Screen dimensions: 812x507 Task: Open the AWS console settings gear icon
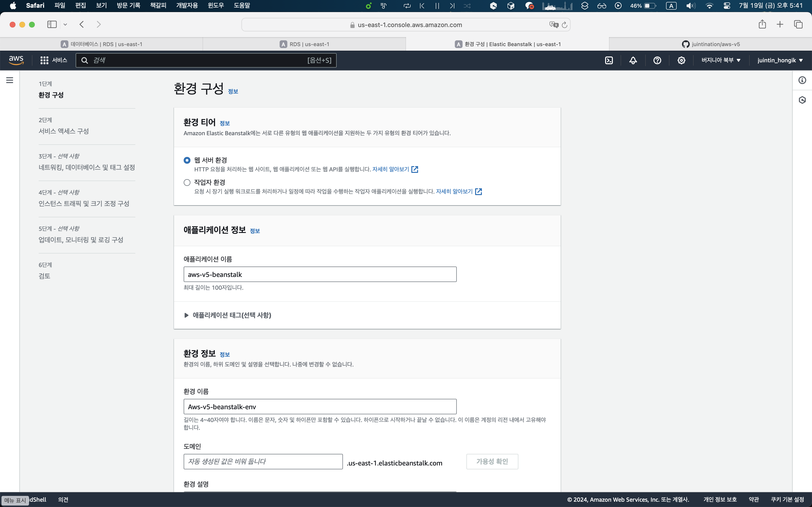[x=681, y=60]
